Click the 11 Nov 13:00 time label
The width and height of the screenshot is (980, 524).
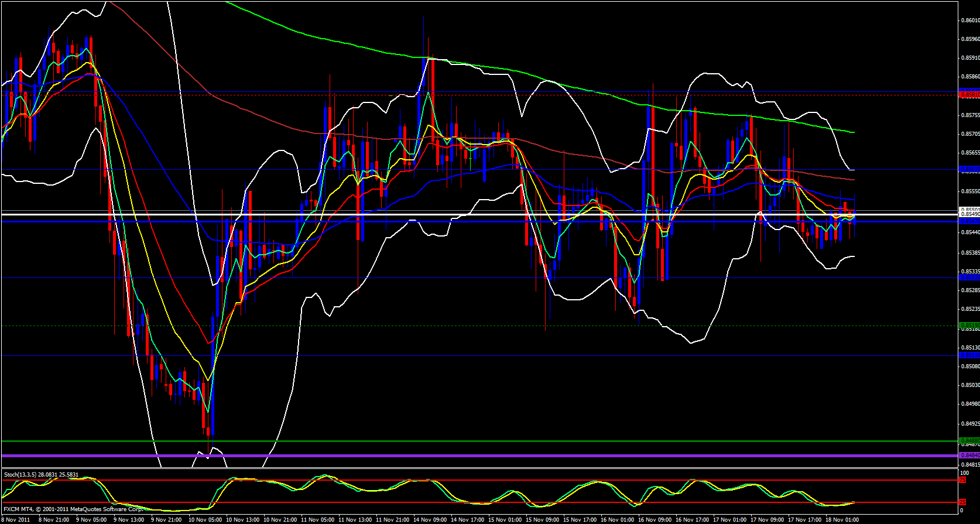(x=354, y=520)
